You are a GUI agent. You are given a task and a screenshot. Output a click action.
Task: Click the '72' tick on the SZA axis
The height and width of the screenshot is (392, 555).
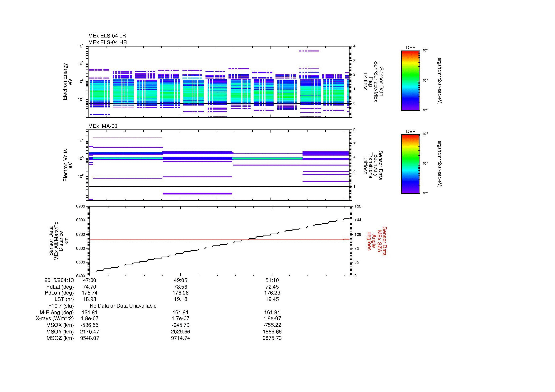point(357,248)
